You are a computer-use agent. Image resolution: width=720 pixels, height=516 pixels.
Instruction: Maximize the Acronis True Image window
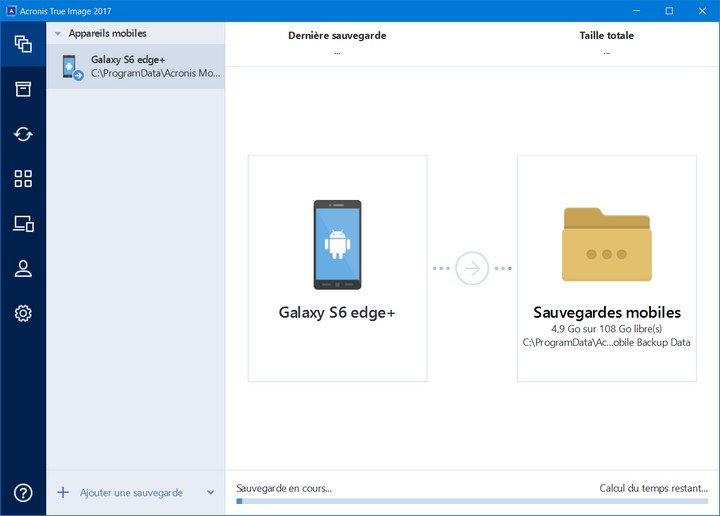coord(669,11)
